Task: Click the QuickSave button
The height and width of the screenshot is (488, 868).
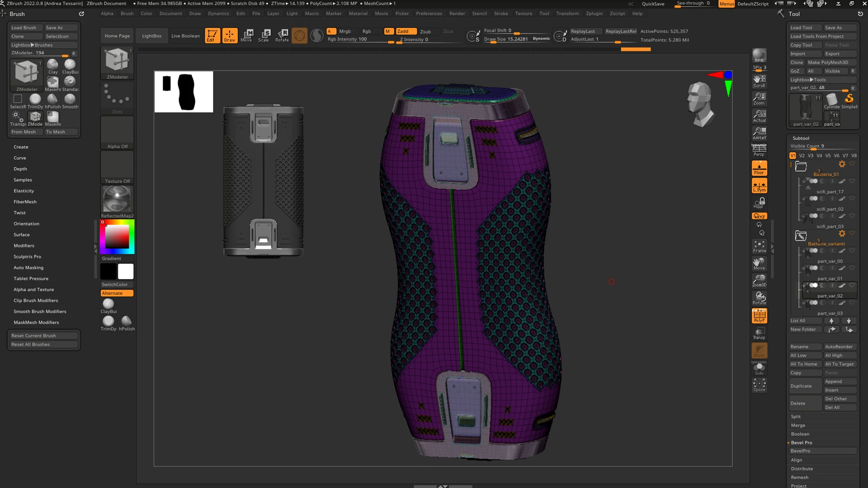Action: (653, 4)
